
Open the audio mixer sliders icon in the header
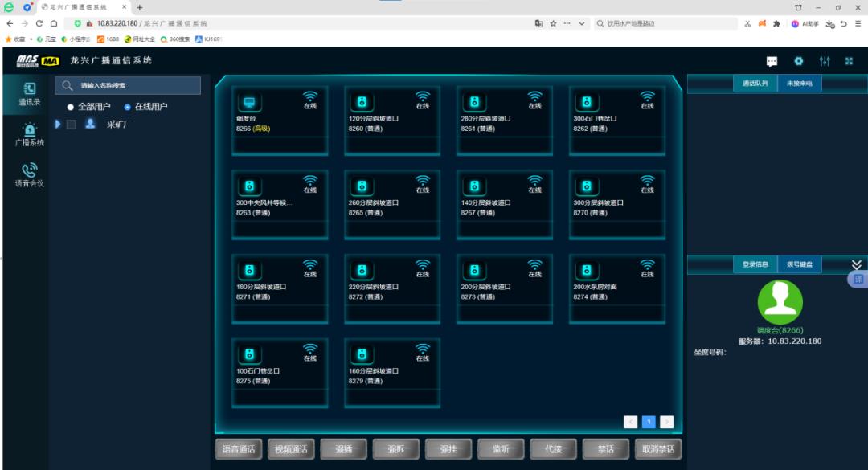825,61
